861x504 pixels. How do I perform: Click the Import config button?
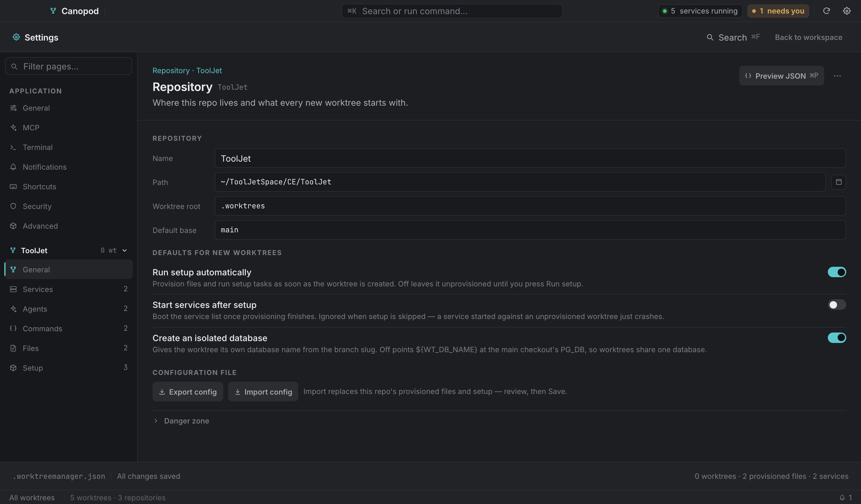(263, 392)
